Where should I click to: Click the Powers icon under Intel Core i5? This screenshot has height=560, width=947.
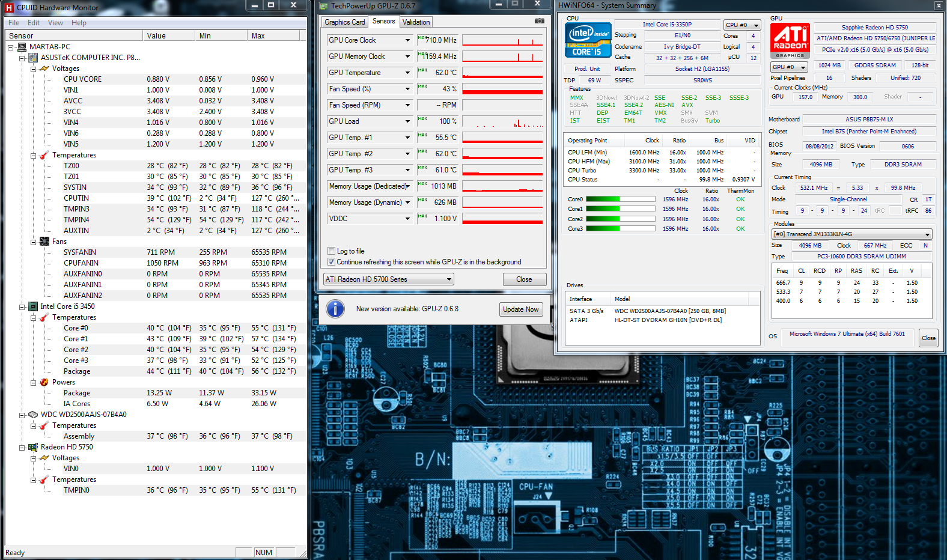click(44, 382)
